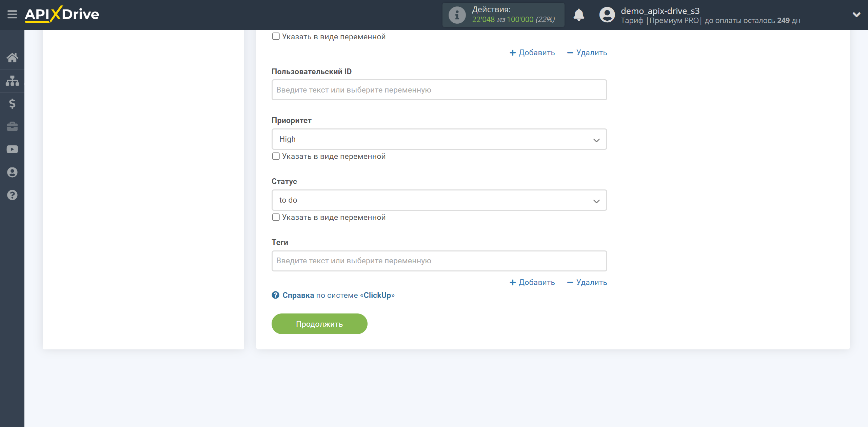Click the Теги input field

point(439,261)
